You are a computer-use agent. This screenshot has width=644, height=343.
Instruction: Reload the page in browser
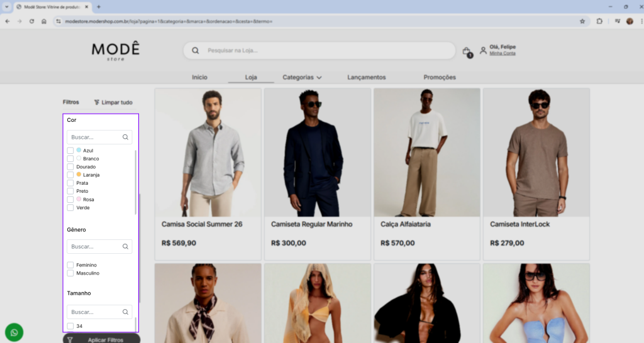click(x=31, y=21)
